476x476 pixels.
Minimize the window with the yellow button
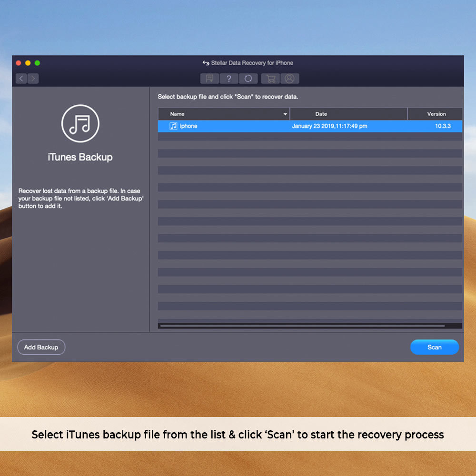point(28,63)
